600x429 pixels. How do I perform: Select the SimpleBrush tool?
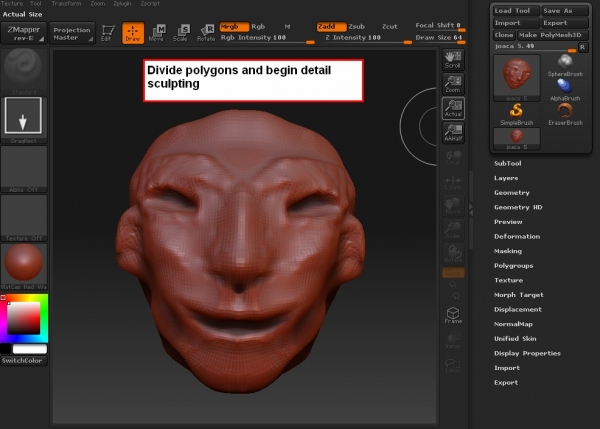[x=517, y=114]
